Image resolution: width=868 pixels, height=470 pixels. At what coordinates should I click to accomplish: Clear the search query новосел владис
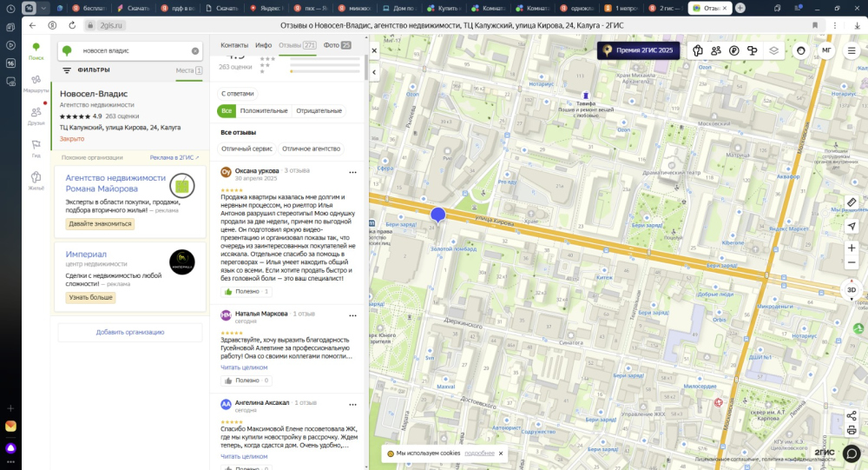pyautogui.click(x=194, y=51)
